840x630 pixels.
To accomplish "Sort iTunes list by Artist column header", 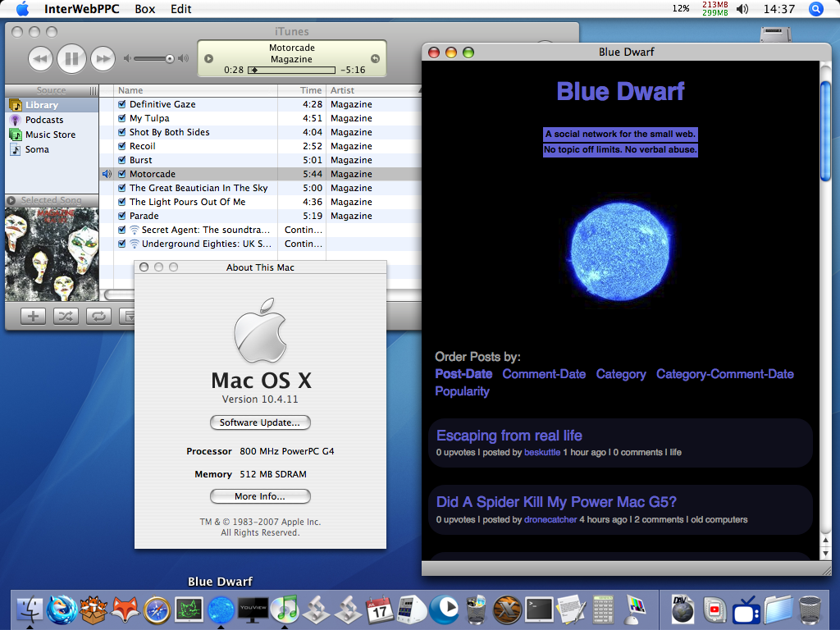I will click(x=373, y=90).
